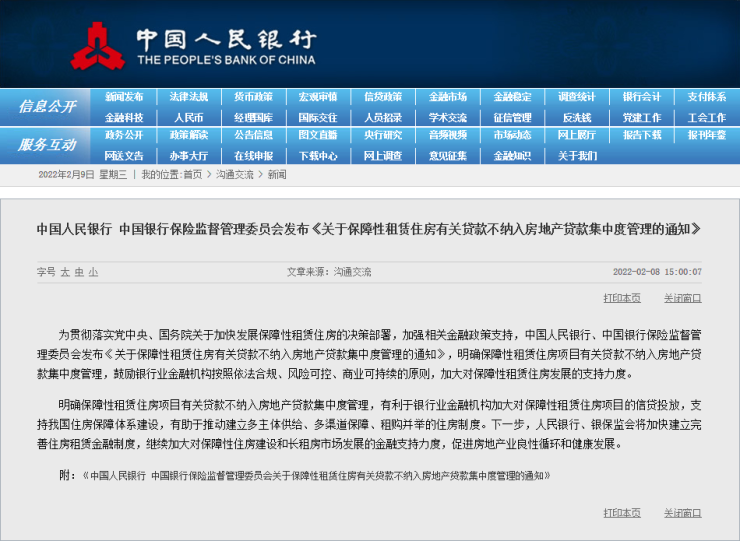Open 人民币 navigation item
Viewport: 740px width, 541px height.
[x=188, y=117]
